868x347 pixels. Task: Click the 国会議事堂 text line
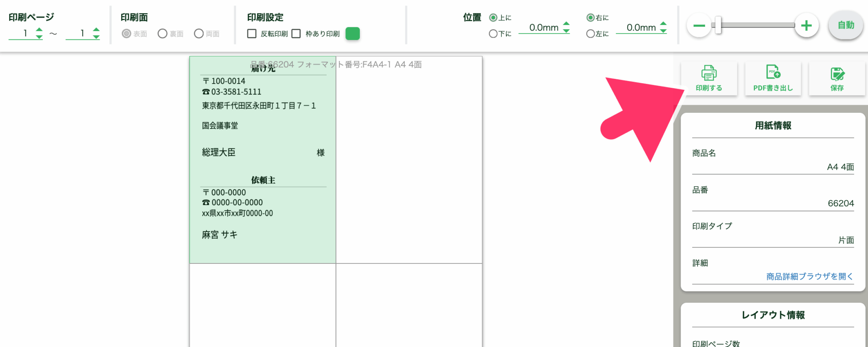tap(220, 126)
